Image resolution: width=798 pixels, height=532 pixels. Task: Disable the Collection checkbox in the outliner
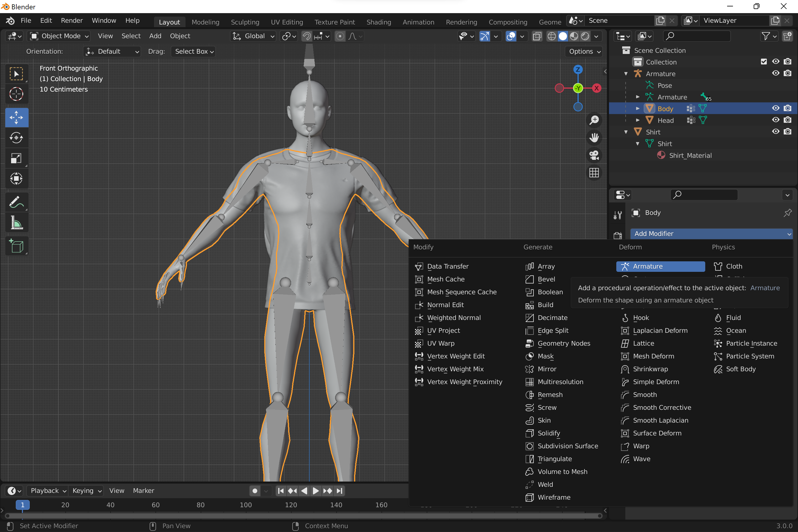(764, 62)
